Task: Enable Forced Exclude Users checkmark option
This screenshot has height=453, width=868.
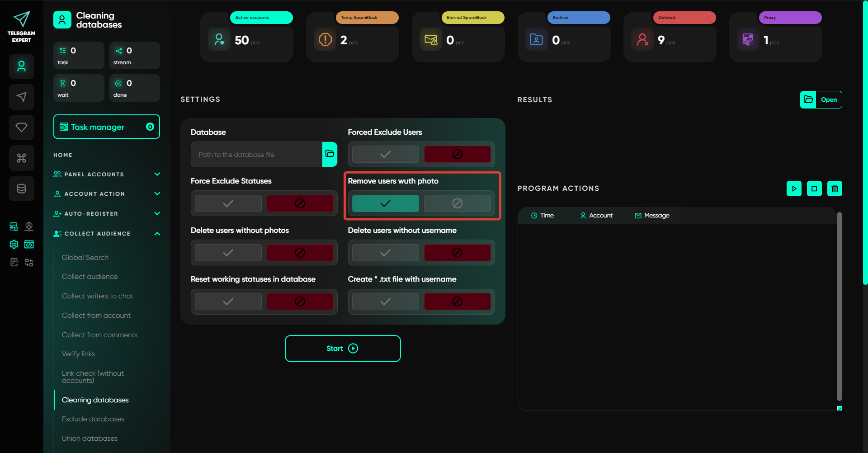Action: pos(385,154)
